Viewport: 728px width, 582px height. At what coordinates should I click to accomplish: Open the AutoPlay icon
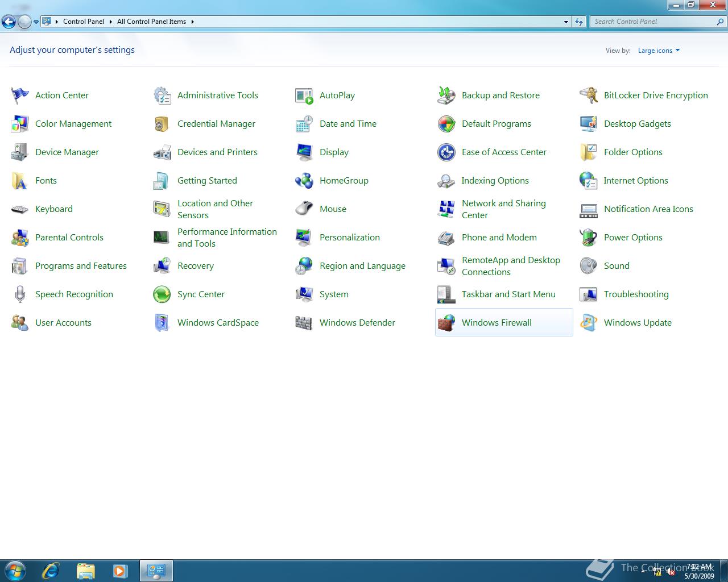pos(304,95)
